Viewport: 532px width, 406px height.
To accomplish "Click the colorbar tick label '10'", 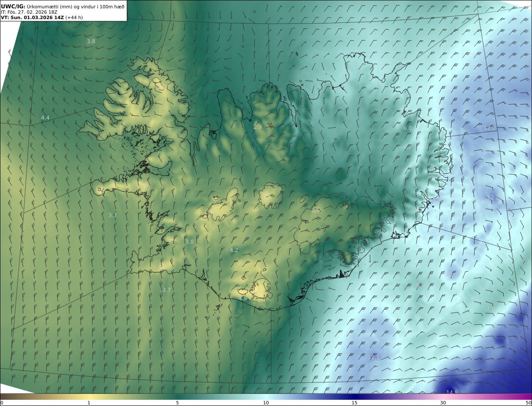I will pos(266,403).
